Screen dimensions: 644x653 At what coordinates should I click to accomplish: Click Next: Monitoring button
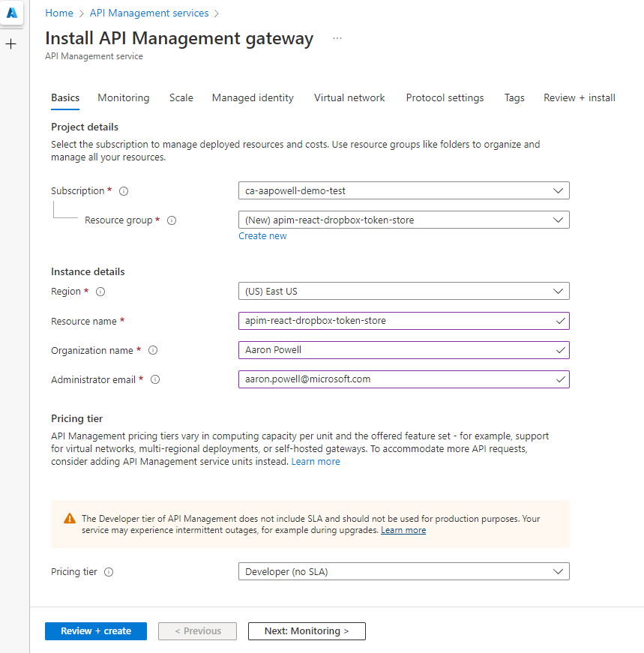(x=307, y=631)
